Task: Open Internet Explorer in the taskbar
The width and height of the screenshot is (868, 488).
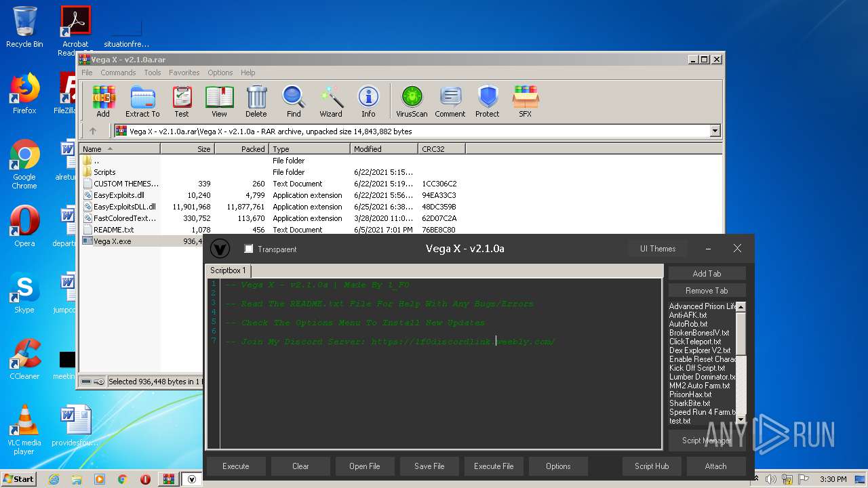Action: pos(54,479)
